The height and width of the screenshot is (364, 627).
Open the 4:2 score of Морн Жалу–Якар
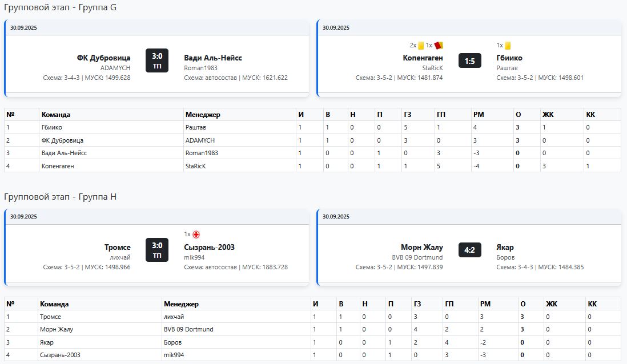pyautogui.click(x=469, y=250)
